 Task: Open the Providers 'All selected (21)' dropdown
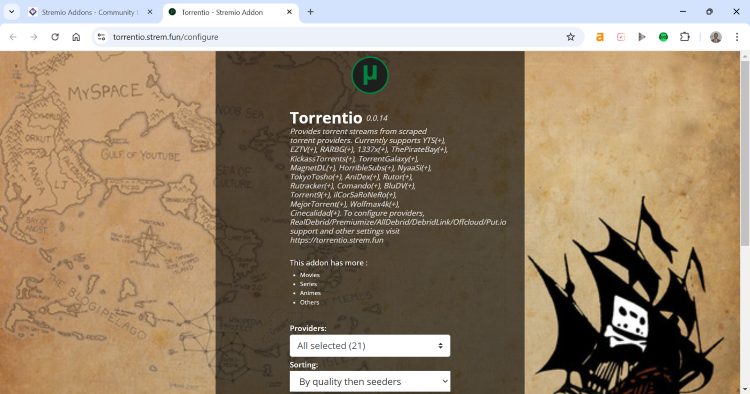(x=370, y=346)
